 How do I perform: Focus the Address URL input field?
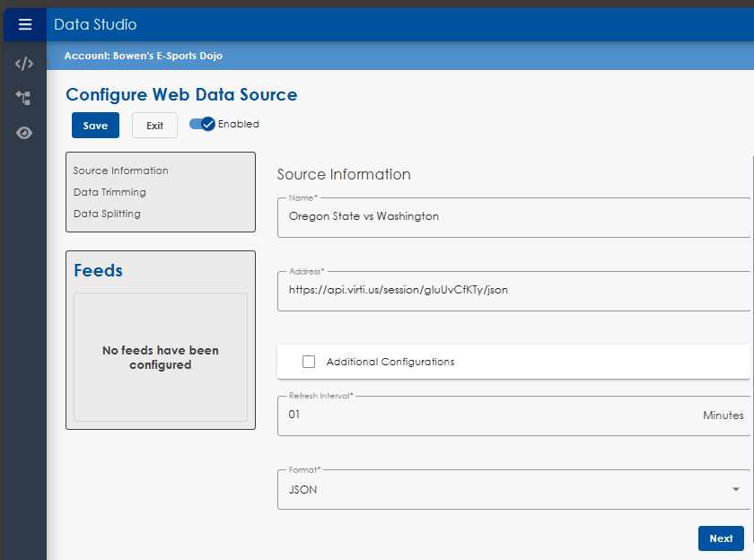pos(512,290)
